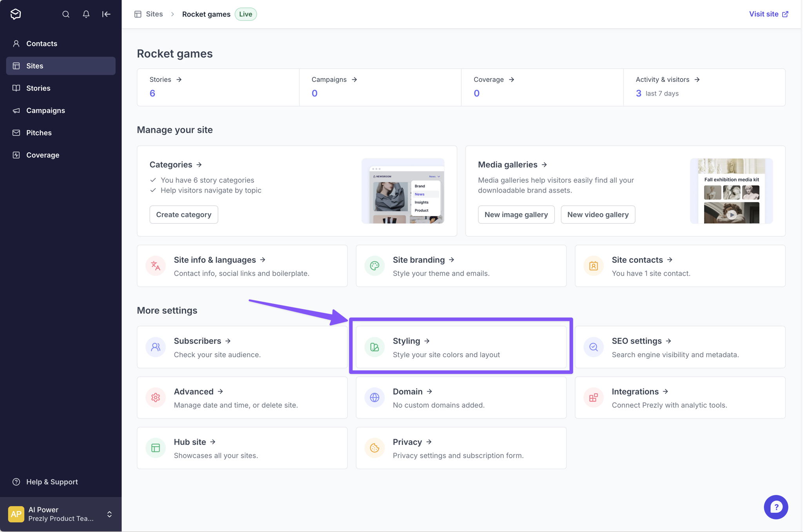Screen dimensions: 803x532
Task: Click New video gallery button
Action: 598,215
